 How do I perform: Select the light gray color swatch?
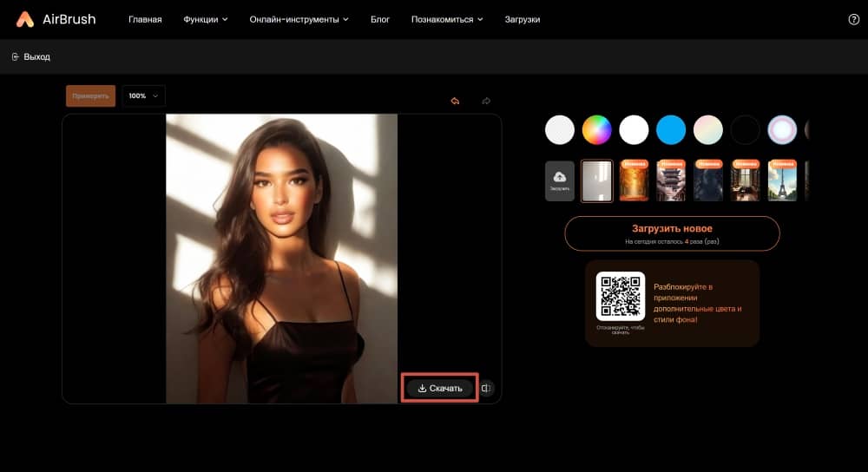pos(560,130)
